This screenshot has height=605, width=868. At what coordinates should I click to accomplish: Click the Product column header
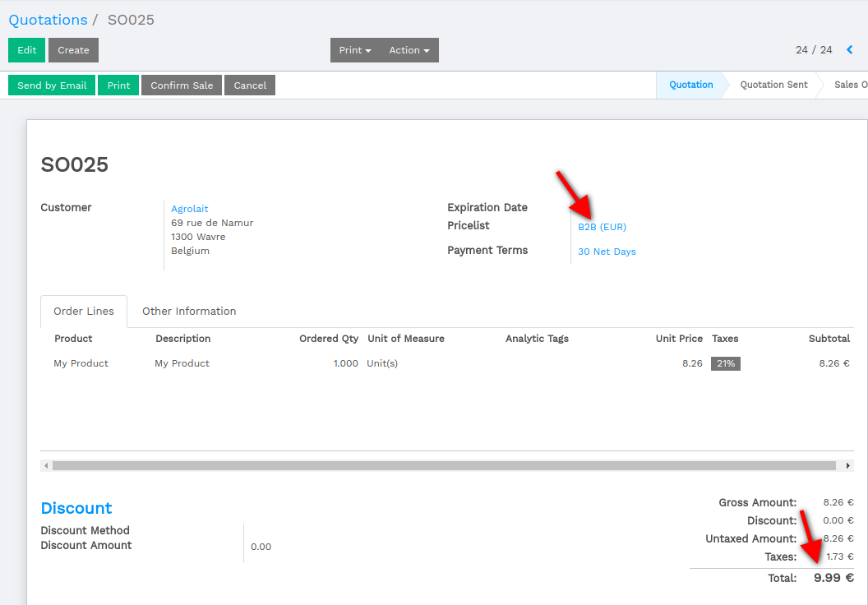coord(73,338)
